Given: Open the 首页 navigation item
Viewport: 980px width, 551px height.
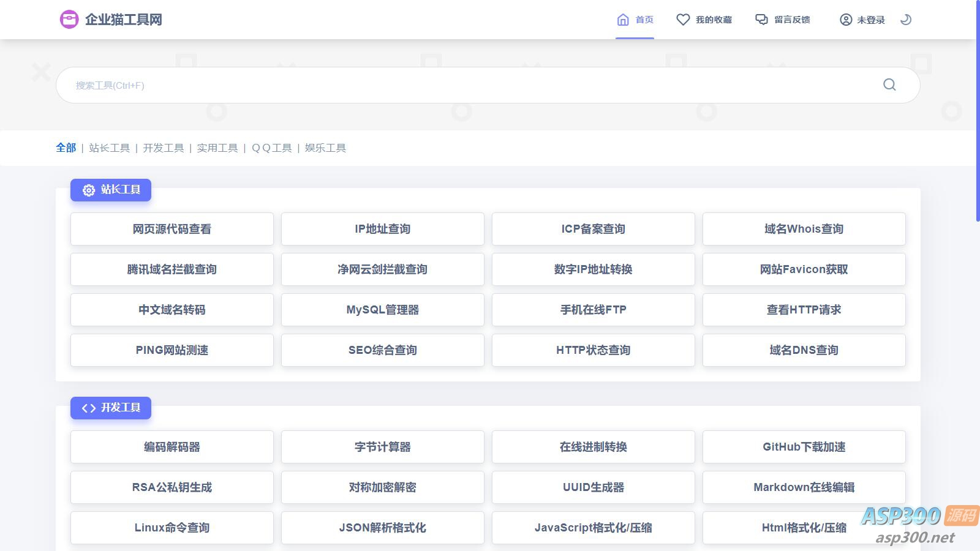Looking at the screenshot, I should pyautogui.click(x=635, y=20).
